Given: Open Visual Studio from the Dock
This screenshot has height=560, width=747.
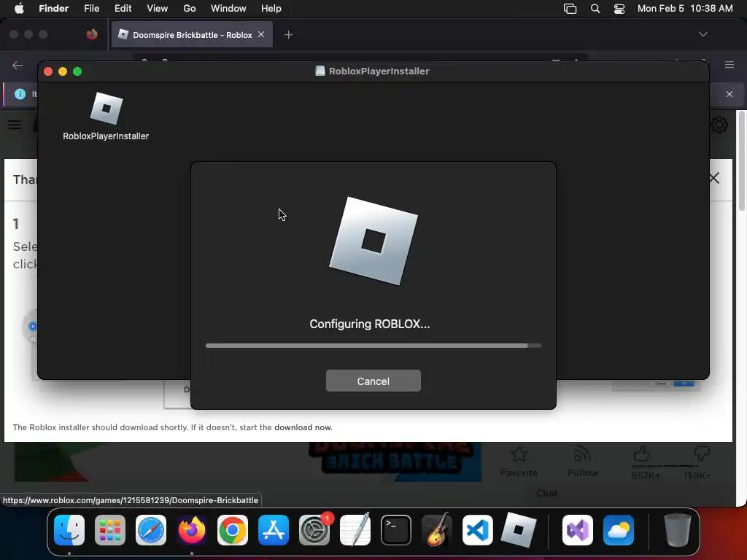Looking at the screenshot, I should coord(578,530).
